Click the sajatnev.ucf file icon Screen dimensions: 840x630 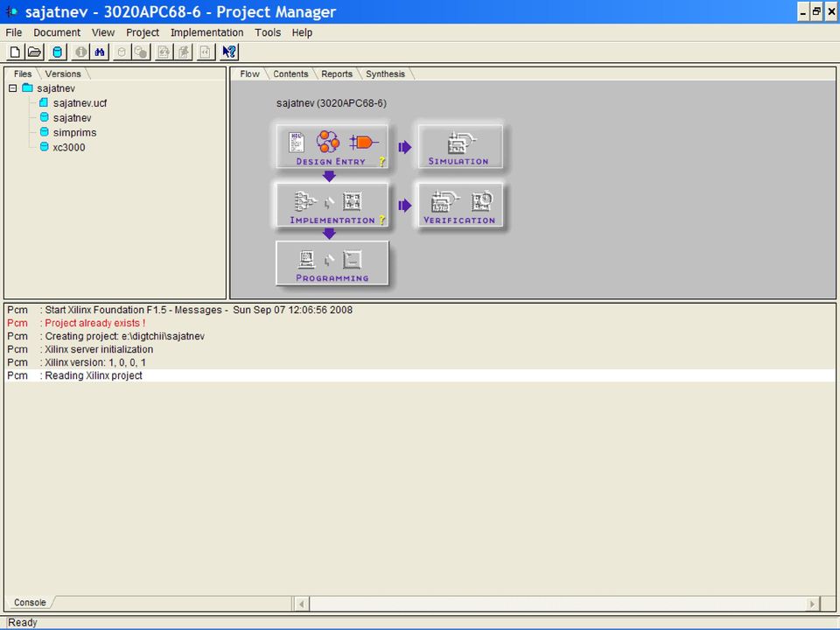pyautogui.click(x=44, y=102)
